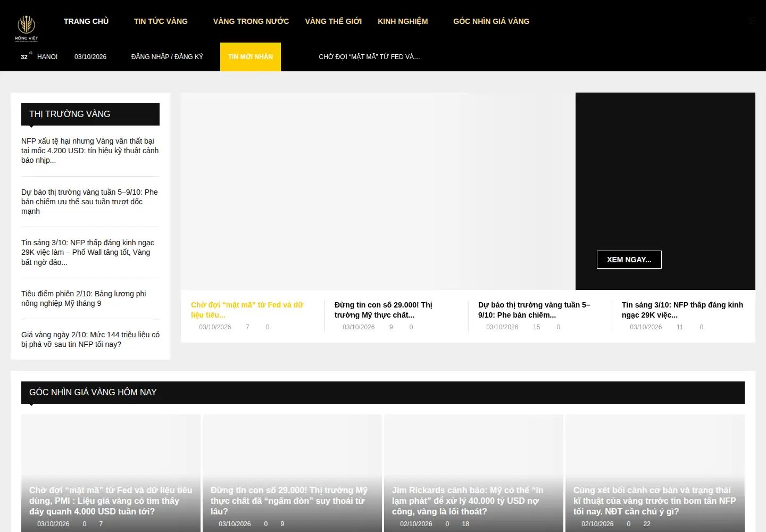Click the 11 view count under Tin sáng 3/10 slider item
The image size is (766, 532).
pos(680,327)
